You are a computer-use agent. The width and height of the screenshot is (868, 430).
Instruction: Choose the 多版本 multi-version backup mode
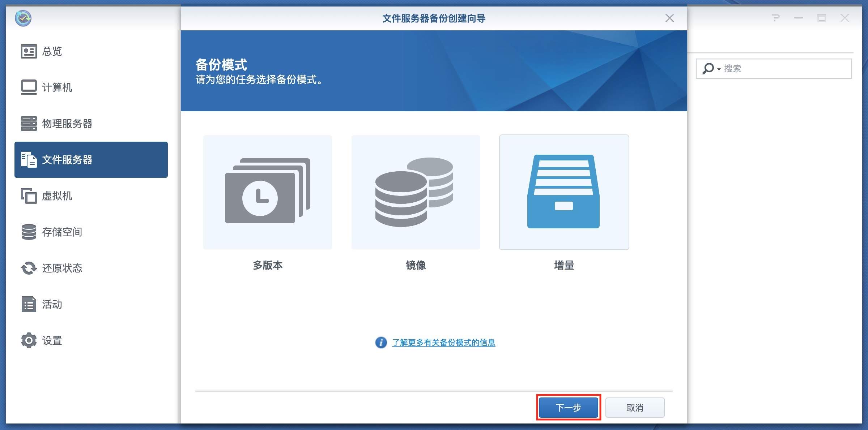pos(268,192)
